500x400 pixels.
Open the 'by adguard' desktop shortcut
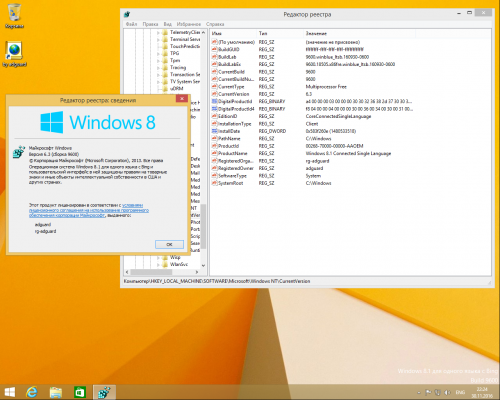(x=14, y=54)
